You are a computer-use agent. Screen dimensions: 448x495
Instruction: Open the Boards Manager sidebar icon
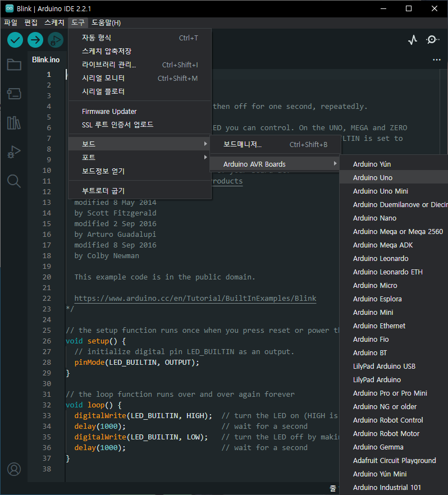14,94
